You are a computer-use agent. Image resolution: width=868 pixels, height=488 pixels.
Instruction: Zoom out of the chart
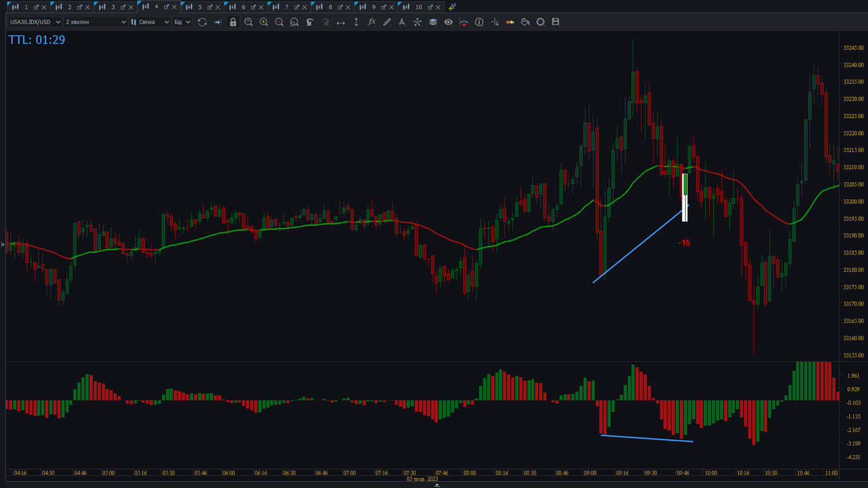[279, 22]
